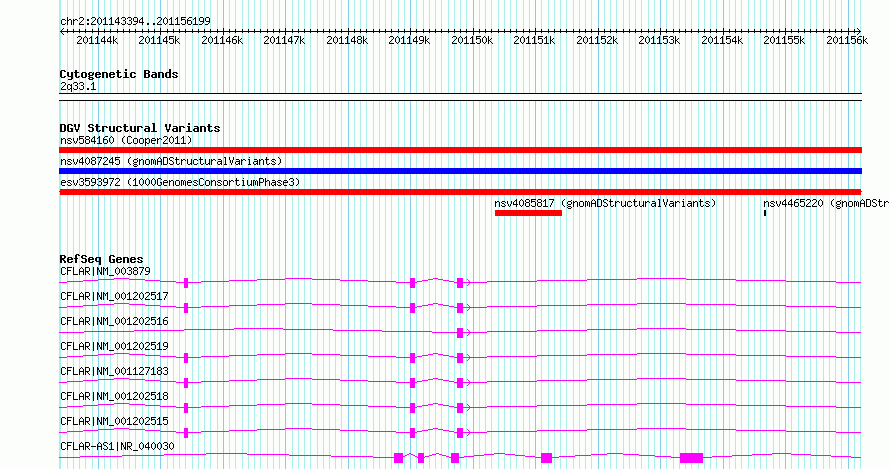The image size is (890, 469).
Task: Click the widest CFLAR-AS1 exon near 201153k
Action: pos(691,458)
